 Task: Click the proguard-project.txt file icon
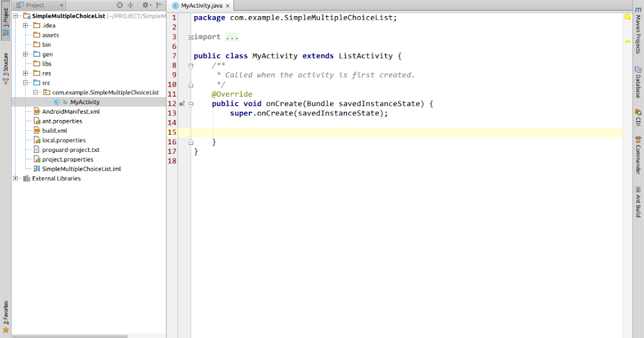coord(36,150)
